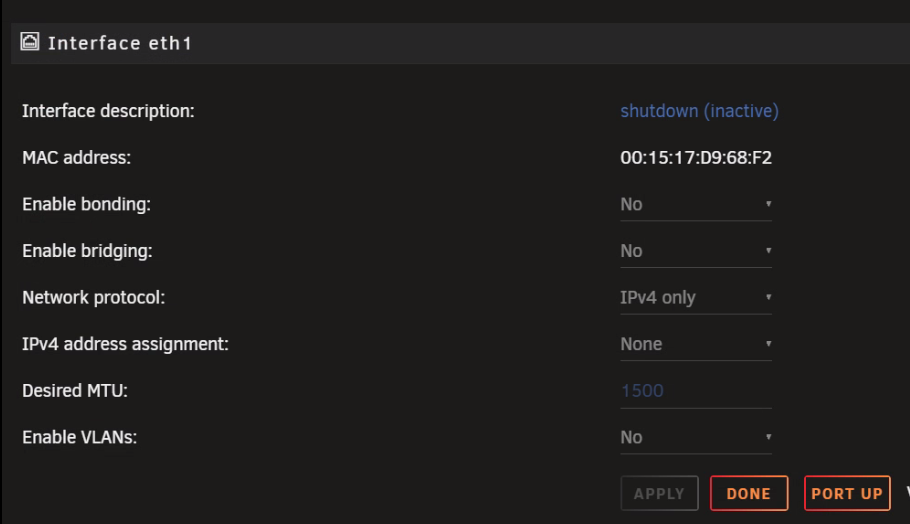Open the IPv4 only protocol dropdown

(696, 298)
